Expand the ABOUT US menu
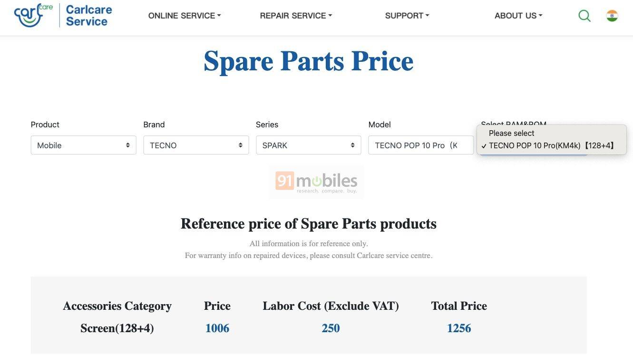The image size is (633, 364). point(518,16)
